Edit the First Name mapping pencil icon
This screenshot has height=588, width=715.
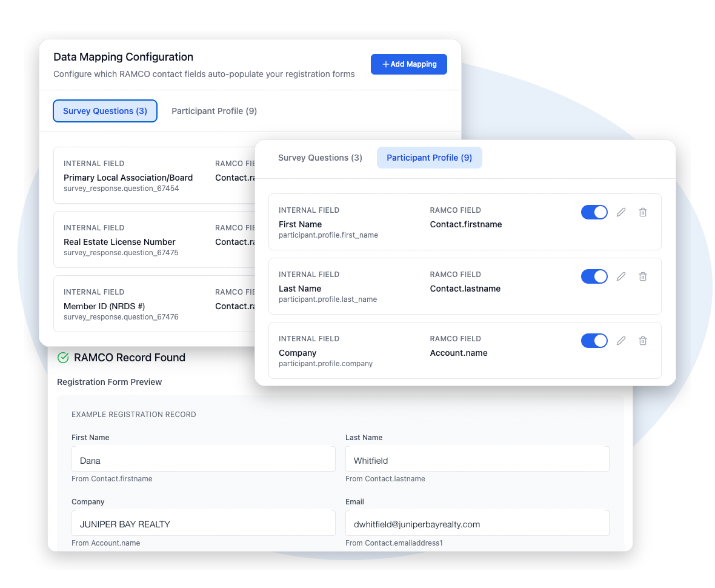[x=621, y=212]
